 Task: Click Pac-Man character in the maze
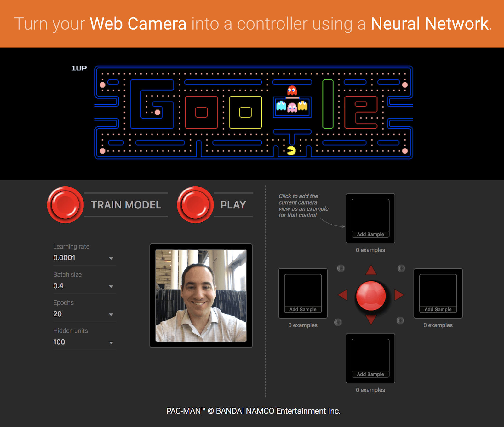291,151
